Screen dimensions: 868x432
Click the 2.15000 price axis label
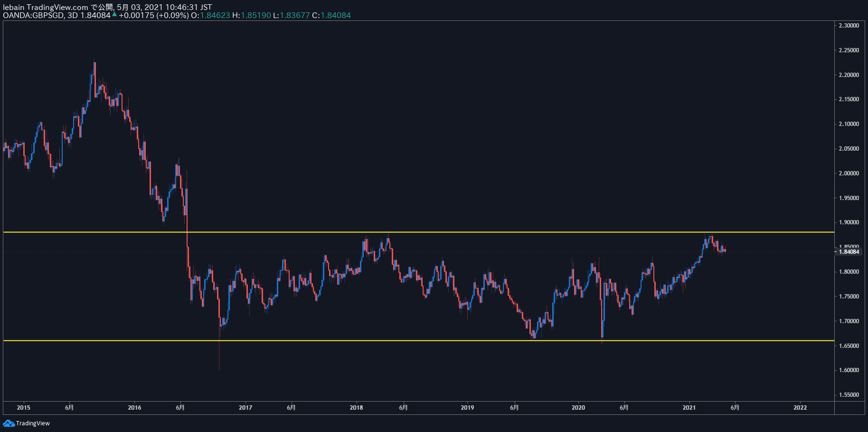tap(849, 99)
